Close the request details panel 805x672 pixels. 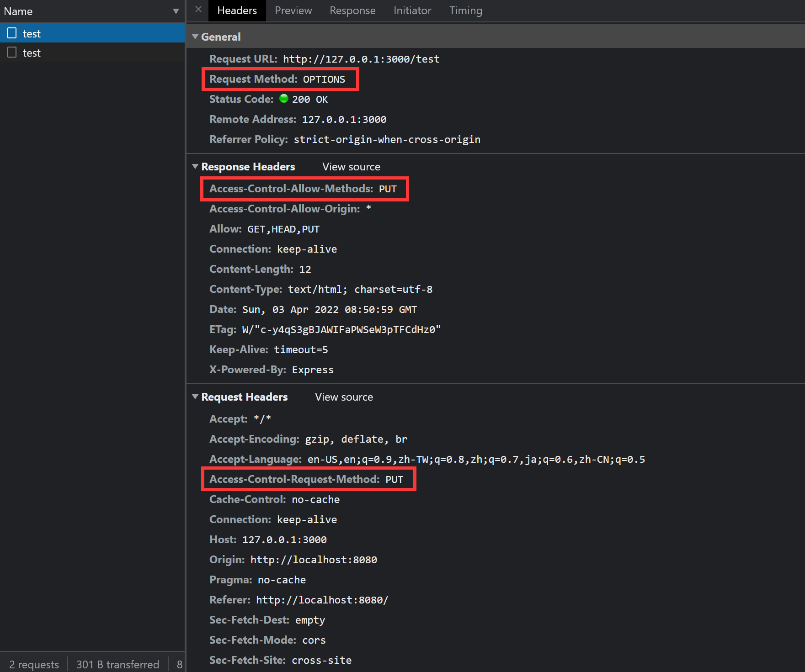click(x=198, y=10)
